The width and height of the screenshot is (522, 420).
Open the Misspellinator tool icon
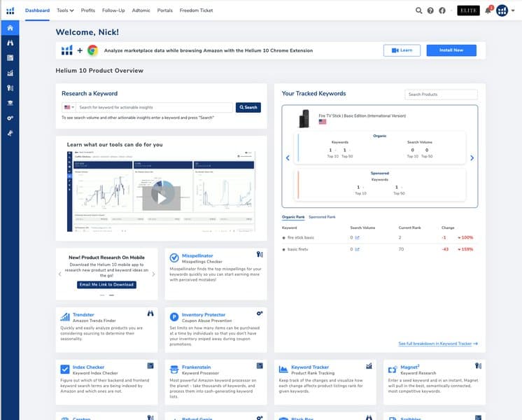[174, 258]
